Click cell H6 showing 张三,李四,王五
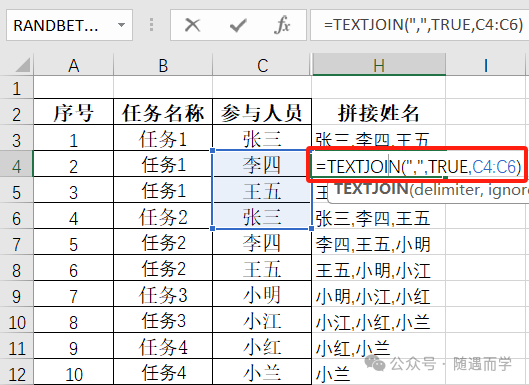This screenshot has width=529, height=385. click(379, 216)
